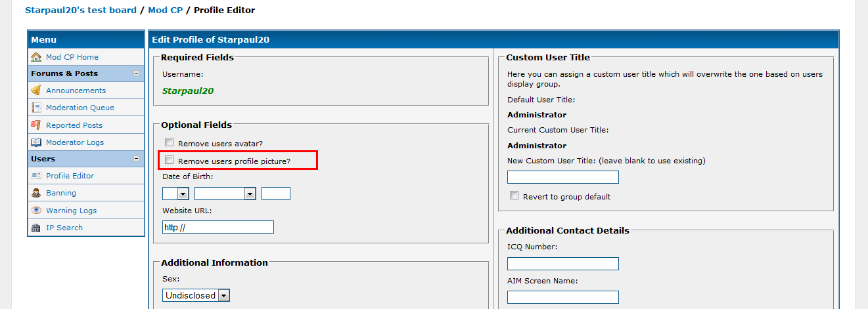Click the Mod CP Home house icon
868x309 pixels.
coord(36,57)
